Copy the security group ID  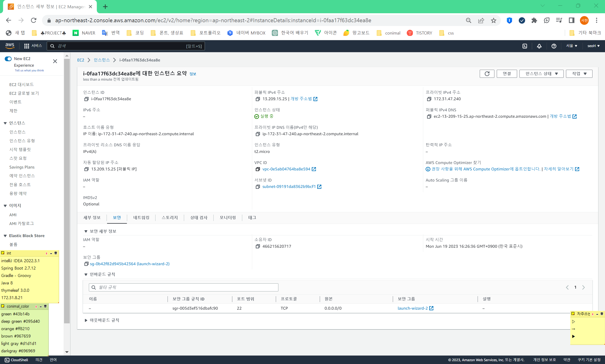[86, 264]
